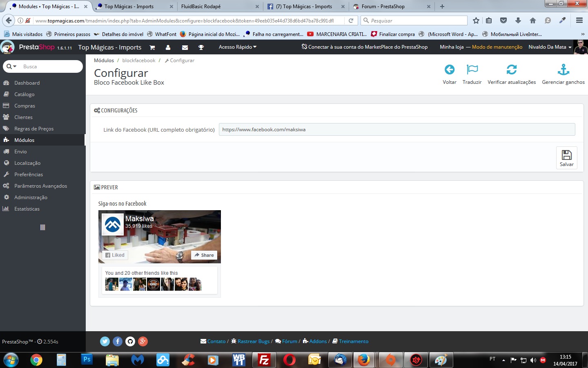The width and height of the screenshot is (588, 368).
Task: Click Verificar atualizações refresh icon
Action: click(x=512, y=70)
